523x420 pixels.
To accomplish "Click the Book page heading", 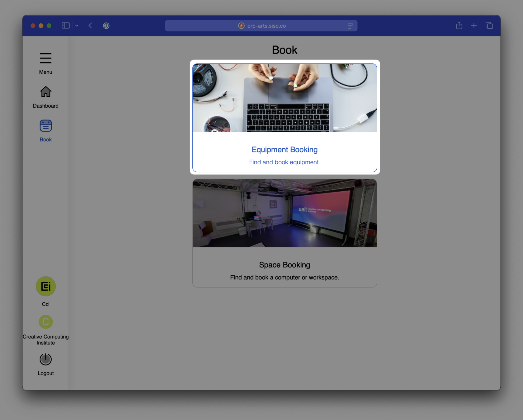I will coord(285,50).
